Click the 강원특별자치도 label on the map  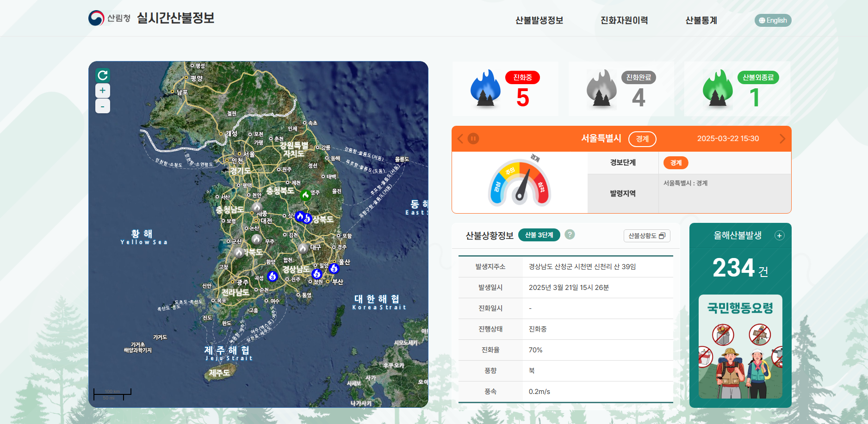click(x=294, y=149)
